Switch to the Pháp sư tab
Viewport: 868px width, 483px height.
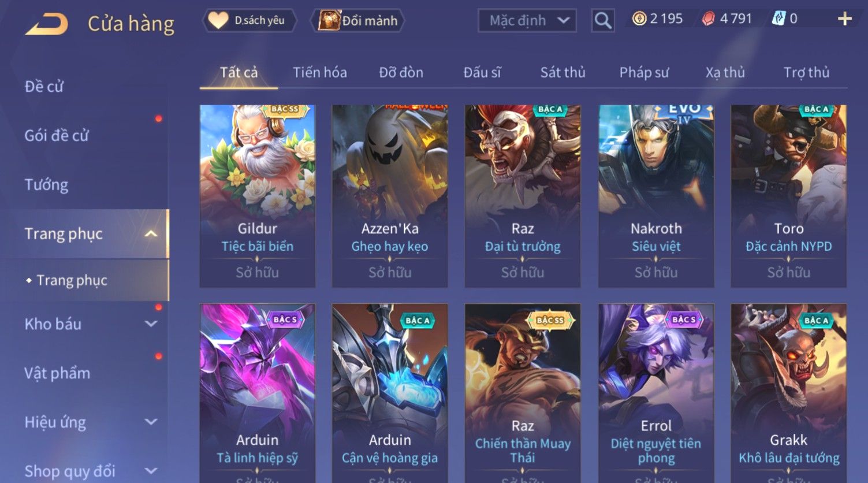[x=644, y=72]
